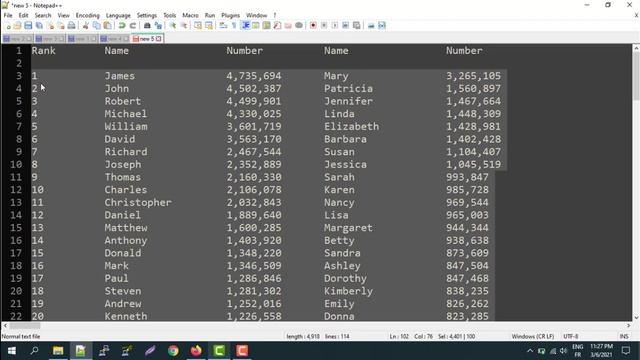Click on the name Christopher
The height and width of the screenshot is (360, 640).
138,202
